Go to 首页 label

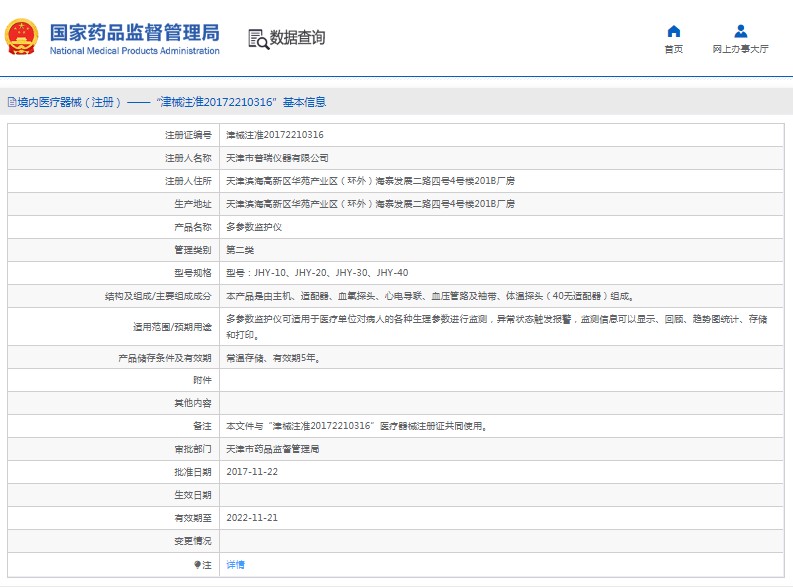[x=674, y=49]
